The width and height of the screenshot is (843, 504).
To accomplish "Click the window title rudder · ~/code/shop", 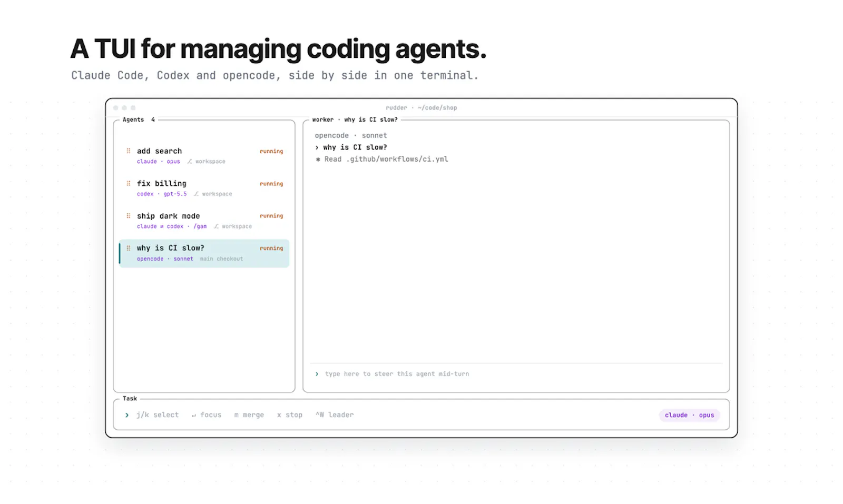I will [x=421, y=107].
